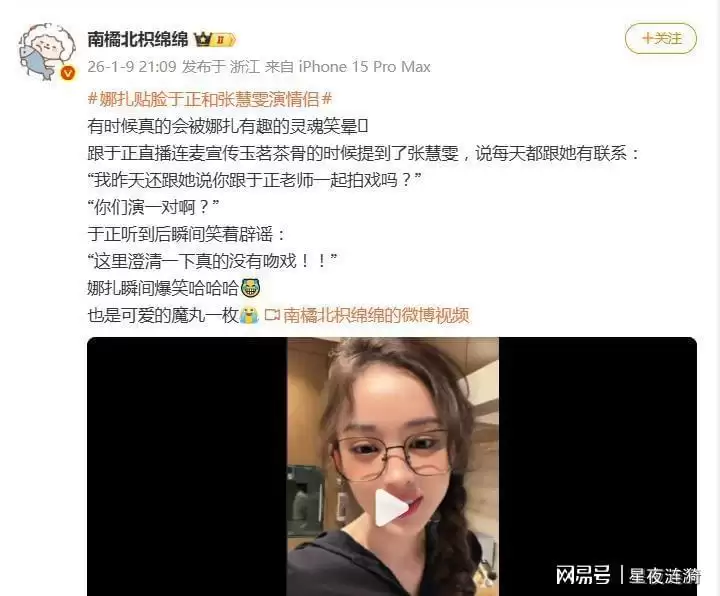Open hashtag #娜扎贴脸于正和张慧雯演情侣#
720x596 pixels.
pos(209,99)
